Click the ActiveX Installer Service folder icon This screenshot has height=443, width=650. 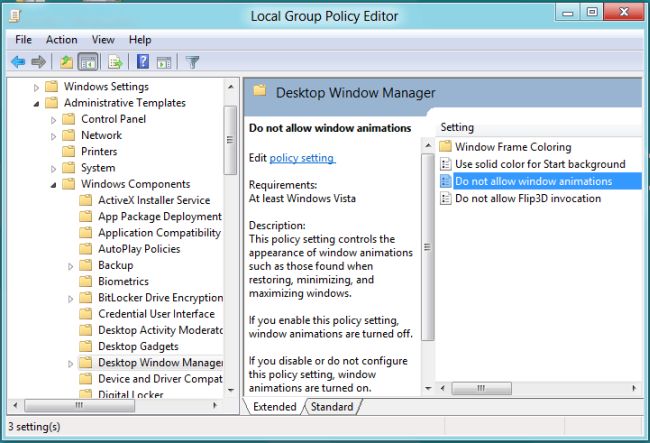pyautogui.click(x=85, y=200)
